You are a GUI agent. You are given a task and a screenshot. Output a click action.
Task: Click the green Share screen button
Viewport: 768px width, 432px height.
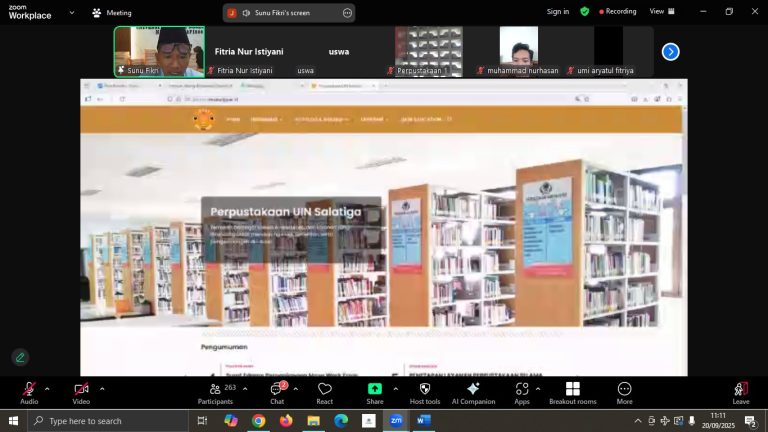(x=375, y=393)
